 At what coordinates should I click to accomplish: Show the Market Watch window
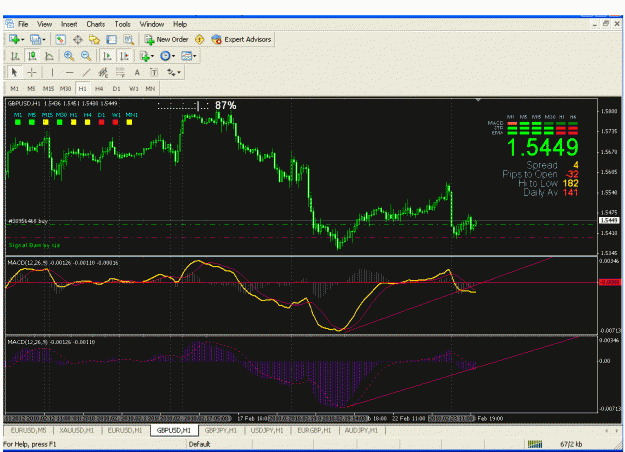click(x=60, y=39)
